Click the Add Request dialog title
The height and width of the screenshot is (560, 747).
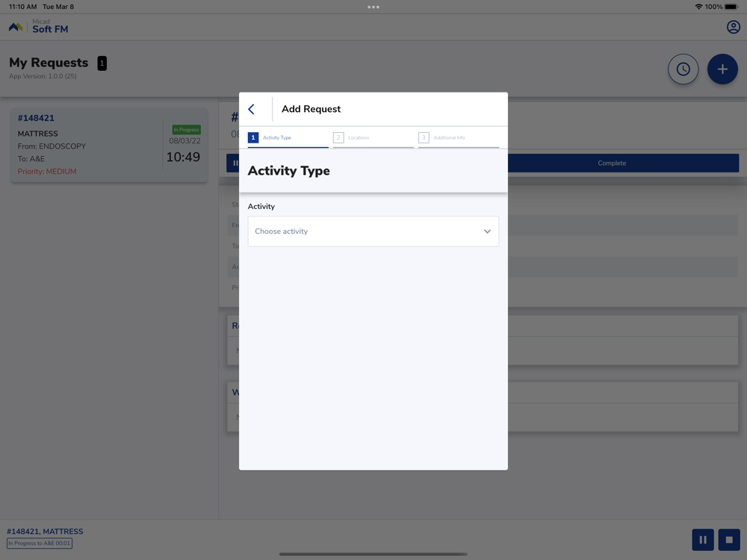pos(311,109)
